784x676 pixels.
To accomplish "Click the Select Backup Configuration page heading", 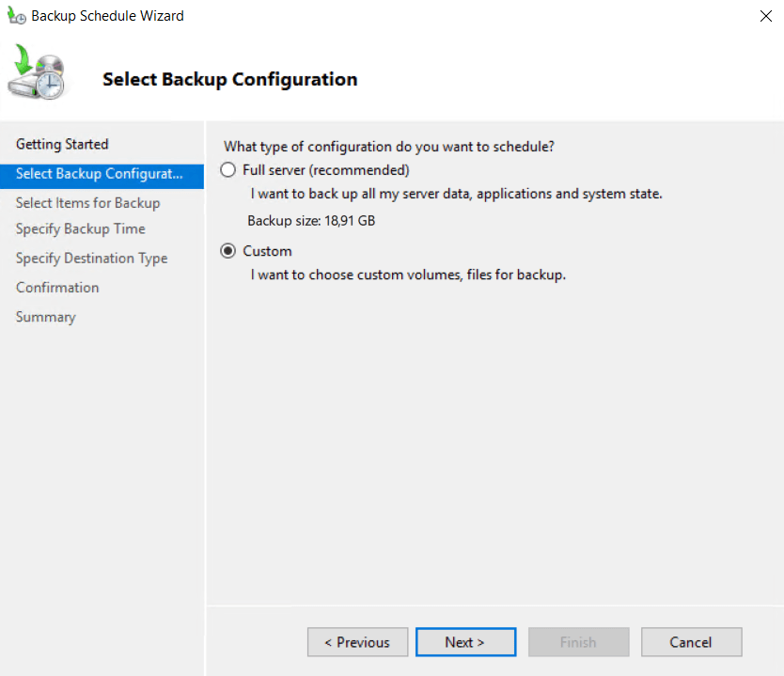I will tap(229, 79).
